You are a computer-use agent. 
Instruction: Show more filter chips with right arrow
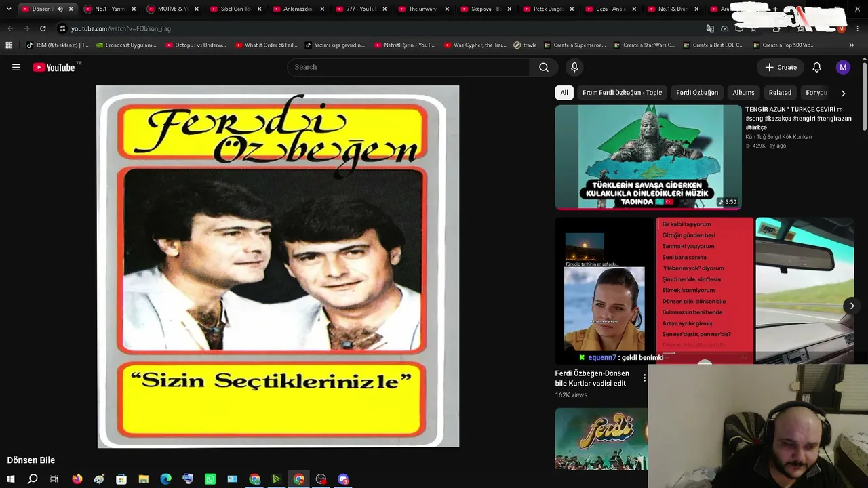pyautogui.click(x=843, y=93)
